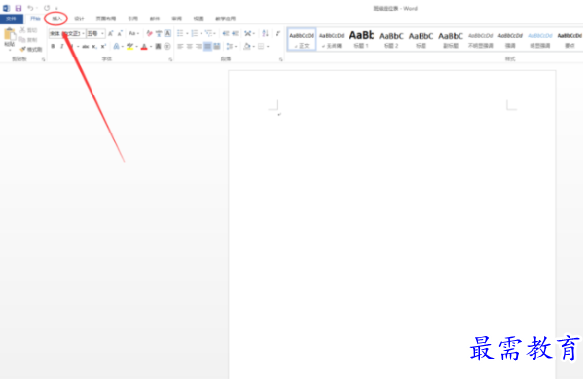588x379 pixels.
Task: Open the highlight color dropdown arrow
Action: point(137,47)
